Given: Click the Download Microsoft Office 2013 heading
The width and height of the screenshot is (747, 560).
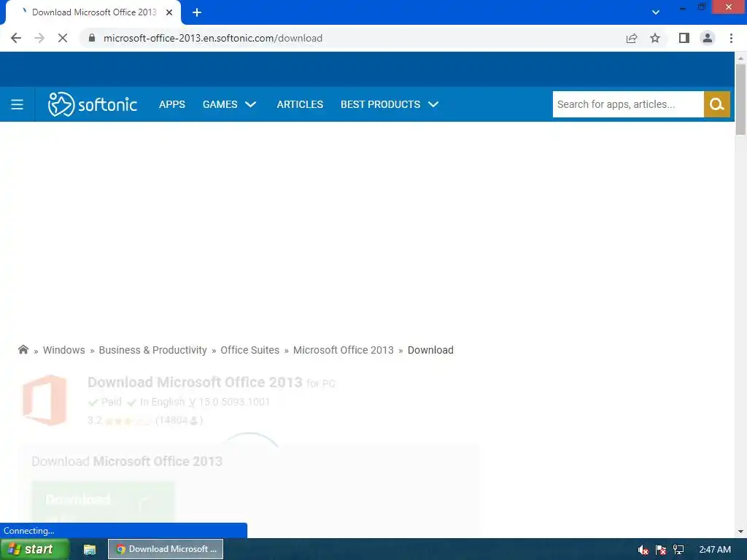Looking at the screenshot, I should click(195, 382).
